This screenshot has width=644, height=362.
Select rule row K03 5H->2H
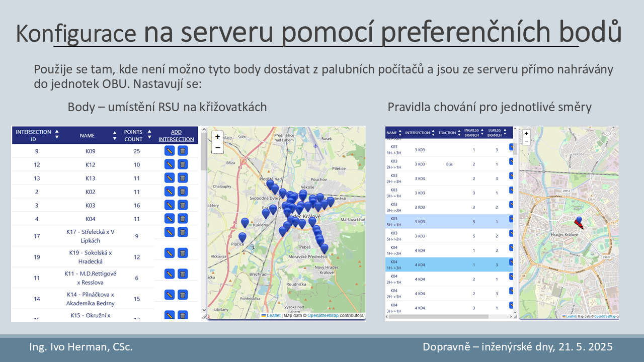pos(449,236)
